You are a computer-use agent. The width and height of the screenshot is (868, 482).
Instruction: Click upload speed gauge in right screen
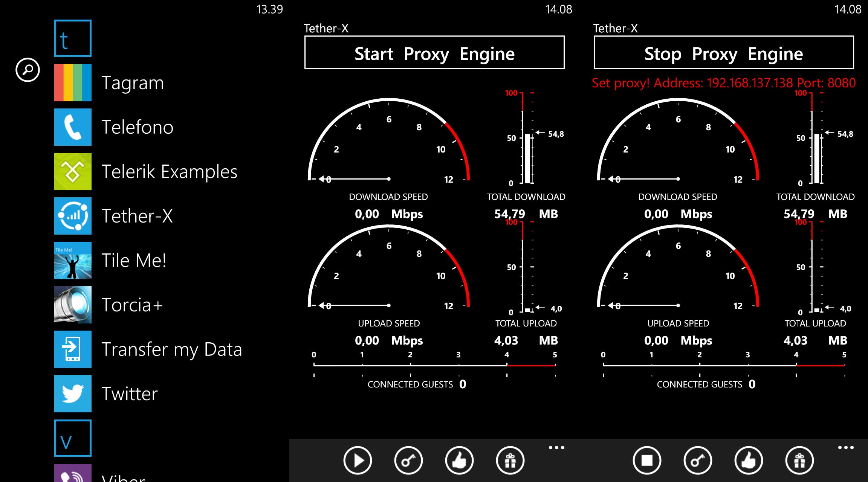(678, 267)
